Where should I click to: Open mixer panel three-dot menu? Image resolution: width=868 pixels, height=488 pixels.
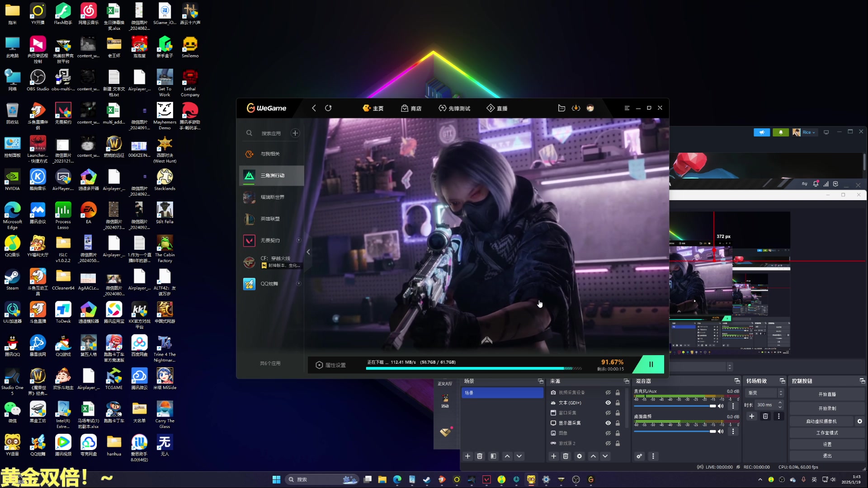coord(653,456)
